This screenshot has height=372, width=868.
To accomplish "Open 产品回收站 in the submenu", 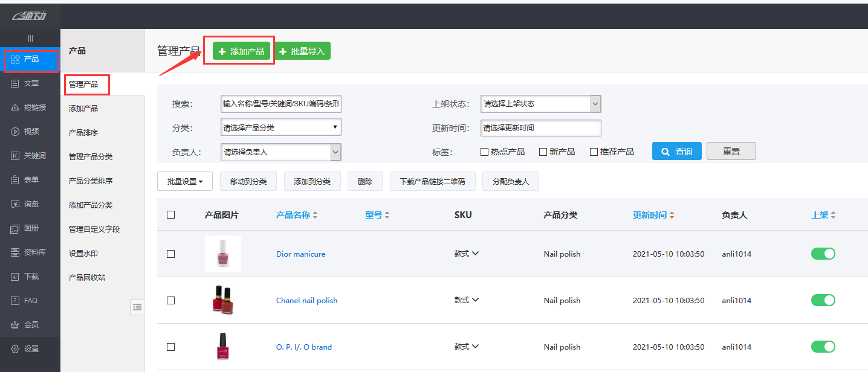I will pyautogui.click(x=87, y=278).
